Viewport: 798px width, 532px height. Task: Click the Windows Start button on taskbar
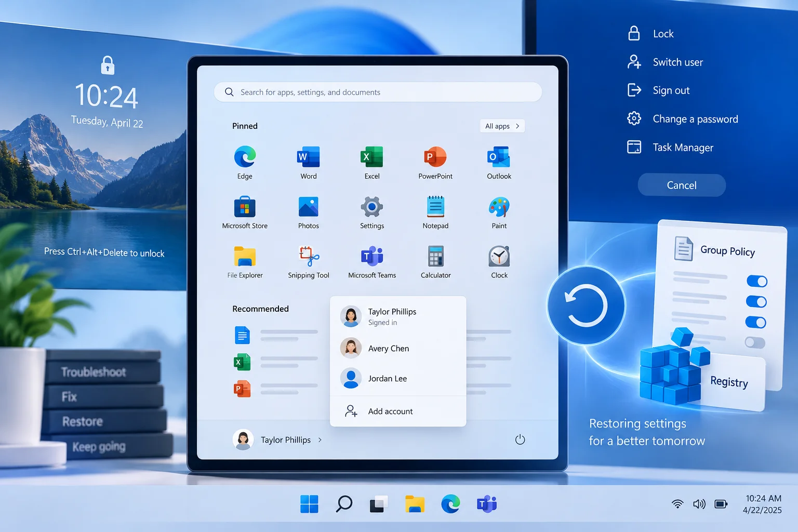309,504
